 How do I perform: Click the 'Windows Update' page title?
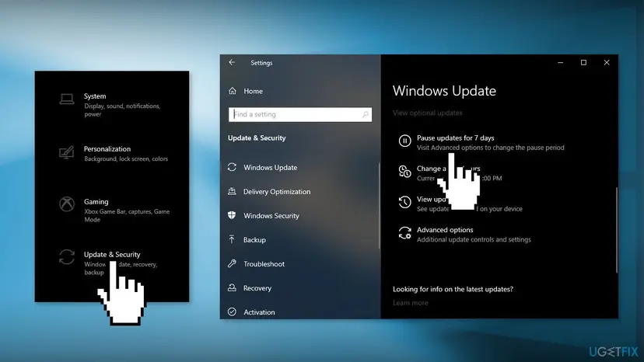coord(444,91)
